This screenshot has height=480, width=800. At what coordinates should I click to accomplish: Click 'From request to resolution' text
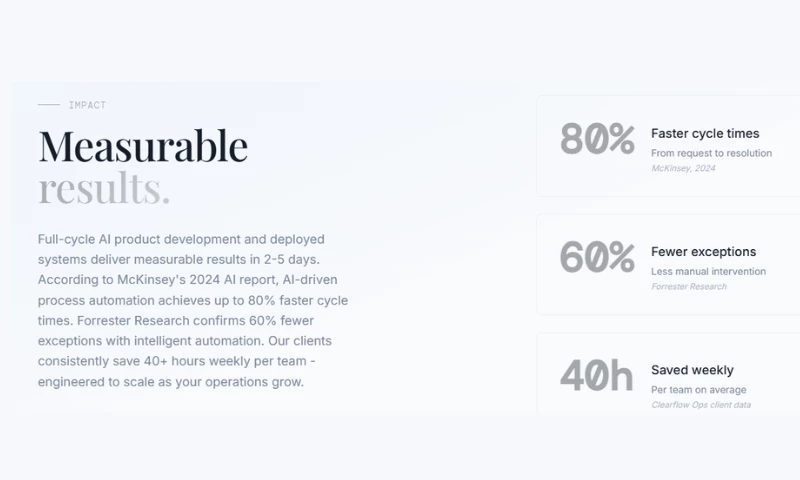(x=711, y=153)
